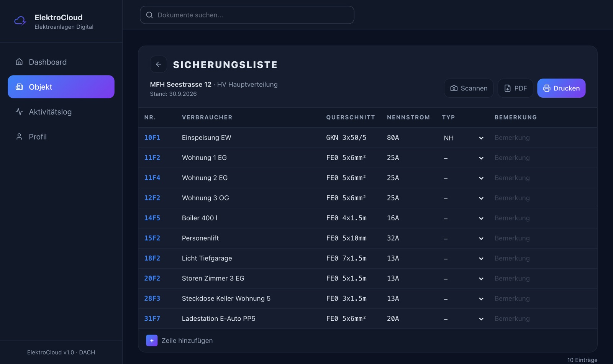Click Bemerkung field for Ladestation E-Auto PP5
The width and height of the screenshot is (613, 364).
543,318
